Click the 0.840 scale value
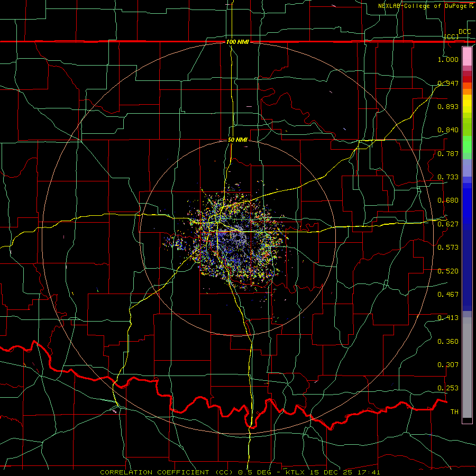Viewport: 476px width, 476px height. tap(448, 130)
